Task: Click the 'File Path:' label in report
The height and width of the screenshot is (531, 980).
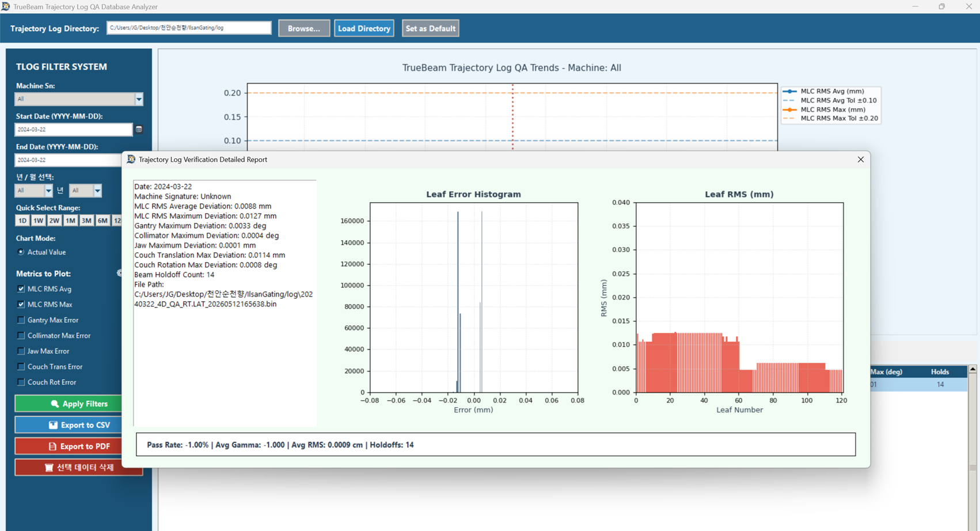Action: pos(149,285)
